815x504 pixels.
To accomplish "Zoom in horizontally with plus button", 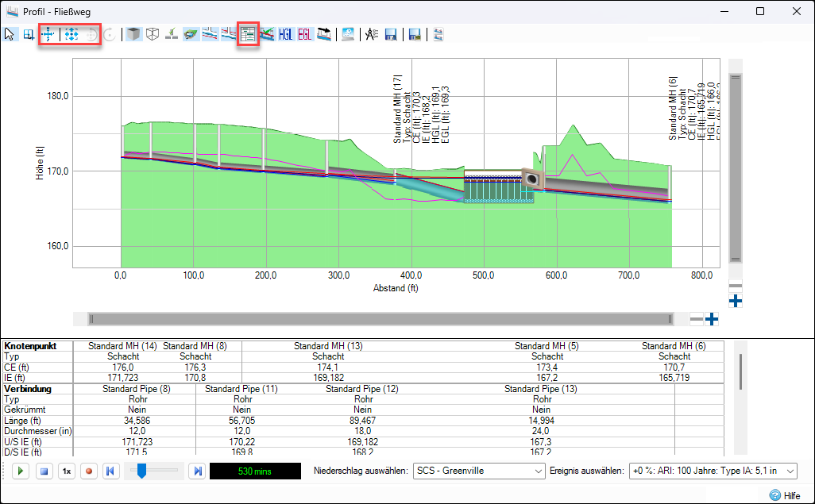I will (x=712, y=319).
